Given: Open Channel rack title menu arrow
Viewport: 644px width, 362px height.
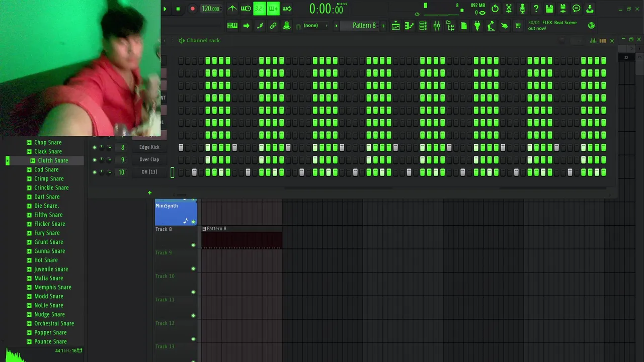Looking at the screenshot, I should [182, 40].
